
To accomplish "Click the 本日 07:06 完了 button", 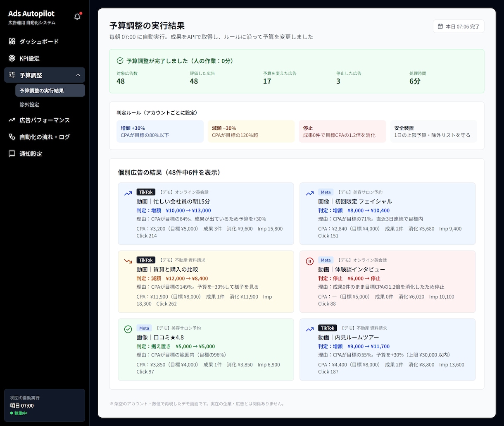I will 459,26.
